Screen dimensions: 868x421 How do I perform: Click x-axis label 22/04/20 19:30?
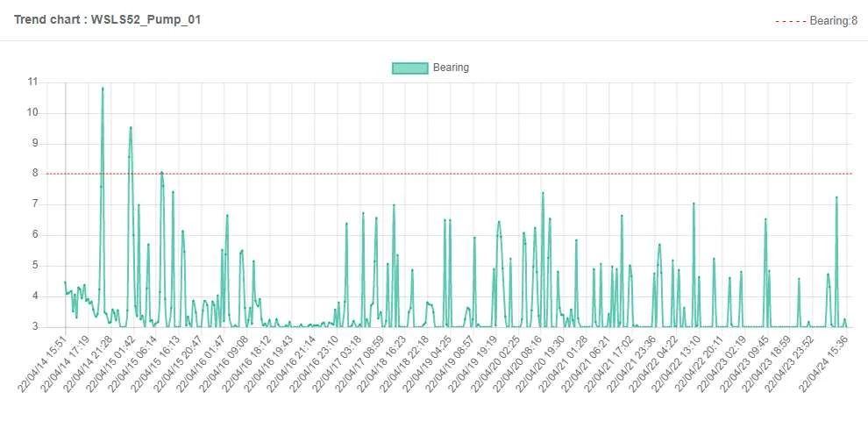[541, 363]
